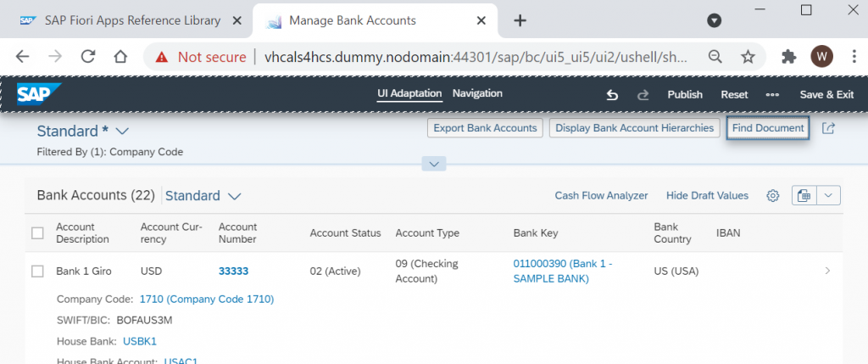Open Bank 1 Giro row details arrow
The height and width of the screenshot is (364, 868).
click(x=827, y=271)
